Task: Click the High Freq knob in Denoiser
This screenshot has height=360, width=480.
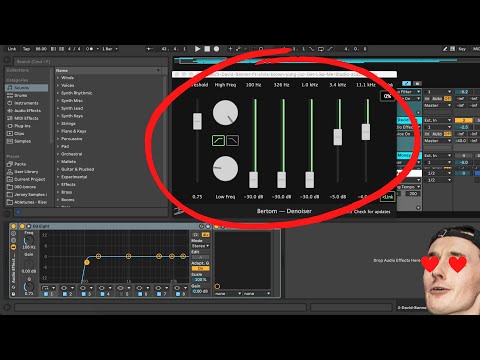Action: click(x=225, y=113)
